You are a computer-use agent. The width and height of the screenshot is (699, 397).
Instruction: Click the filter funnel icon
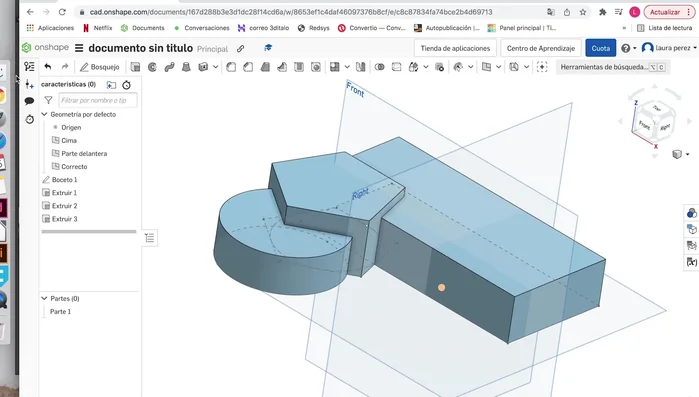point(49,100)
